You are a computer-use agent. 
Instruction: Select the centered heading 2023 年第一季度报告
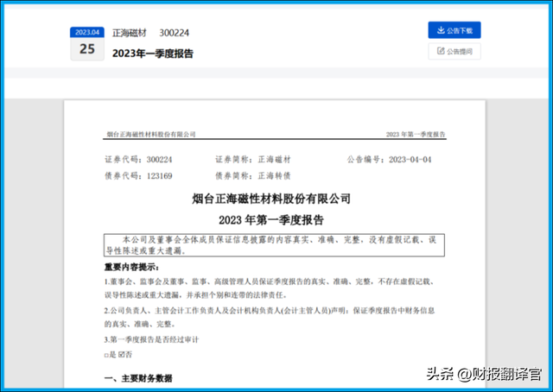pos(271,220)
